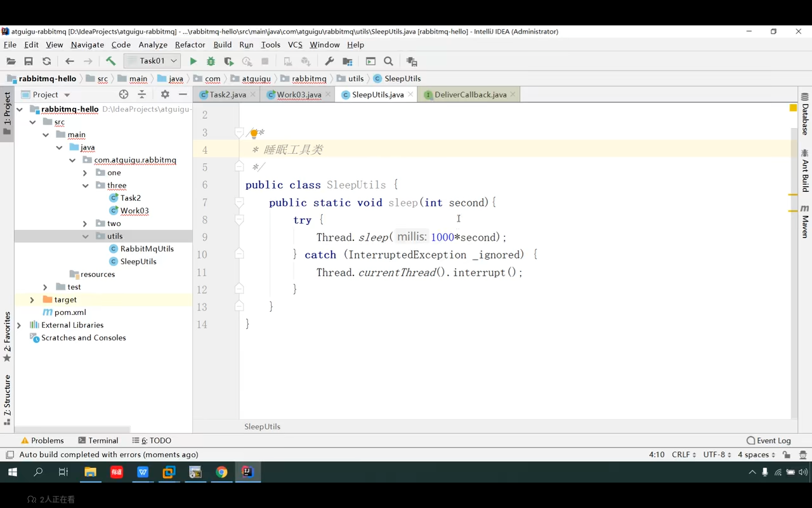
Task: Click the taskbar search icon
Action: coord(38,472)
